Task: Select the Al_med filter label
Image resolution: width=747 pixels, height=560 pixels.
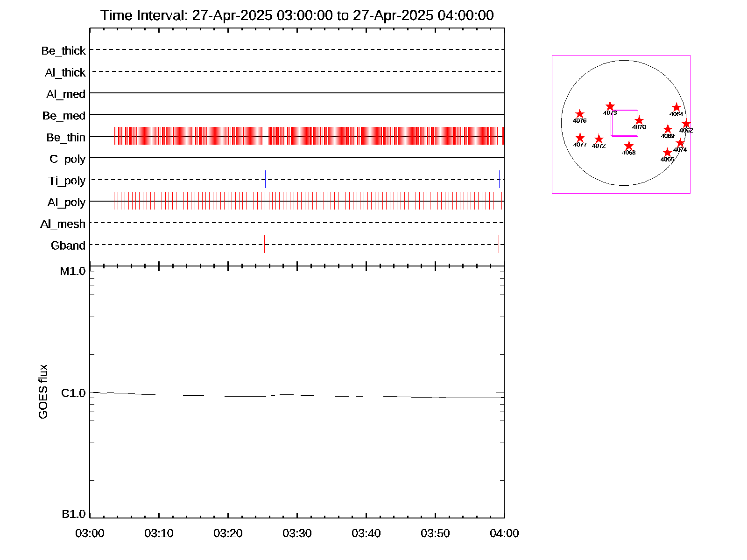Action: (x=66, y=94)
